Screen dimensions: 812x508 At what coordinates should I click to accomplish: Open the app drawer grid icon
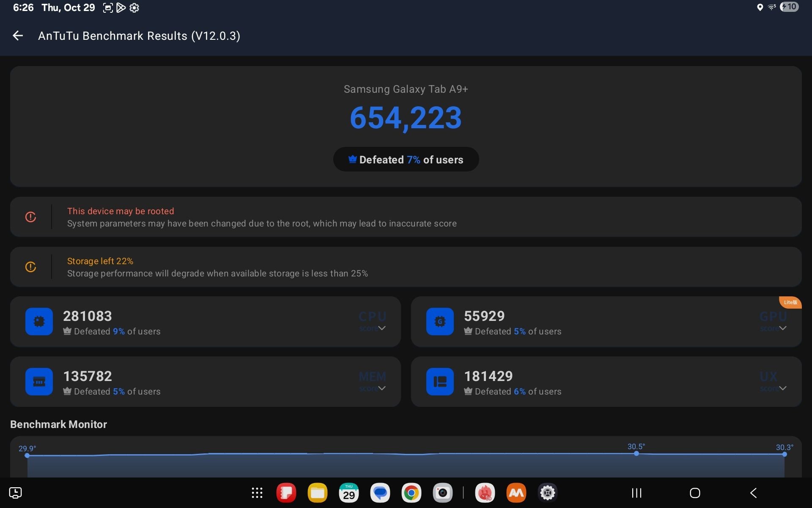click(x=257, y=493)
